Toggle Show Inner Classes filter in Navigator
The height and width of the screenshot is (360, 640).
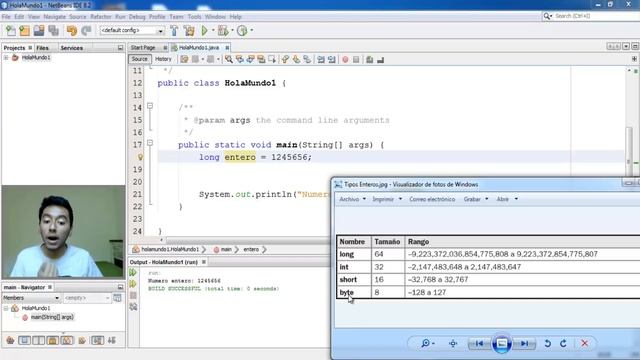pyautogui.click(x=67, y=340)
